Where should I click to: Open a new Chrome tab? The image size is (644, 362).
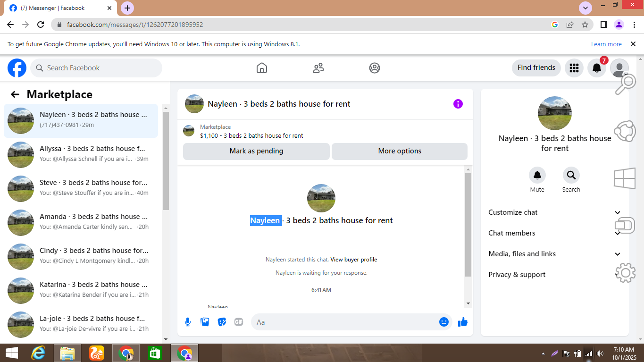[127, 8]
